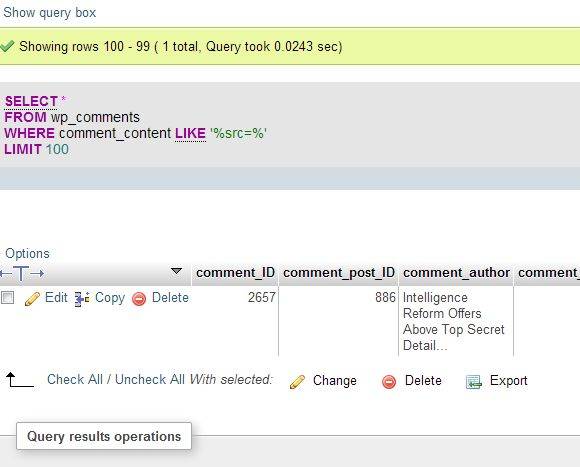
Task: Edit comment row 2657
Action: (x=56, y=297)
